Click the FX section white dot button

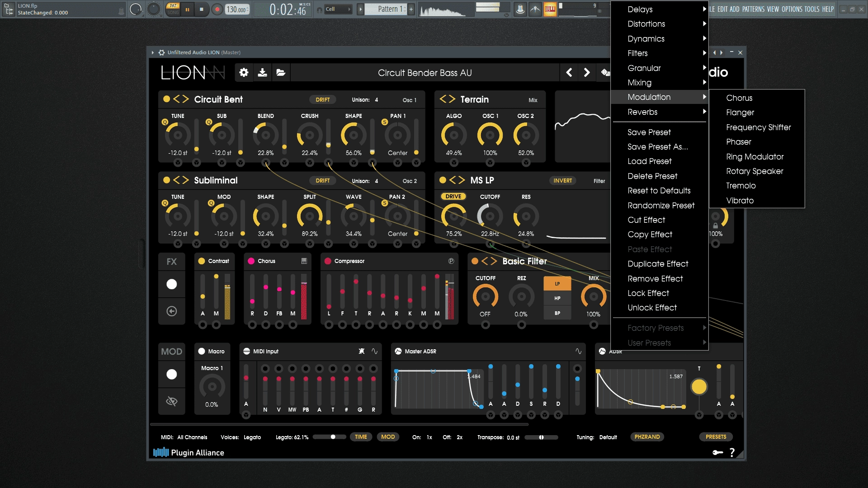172,284
